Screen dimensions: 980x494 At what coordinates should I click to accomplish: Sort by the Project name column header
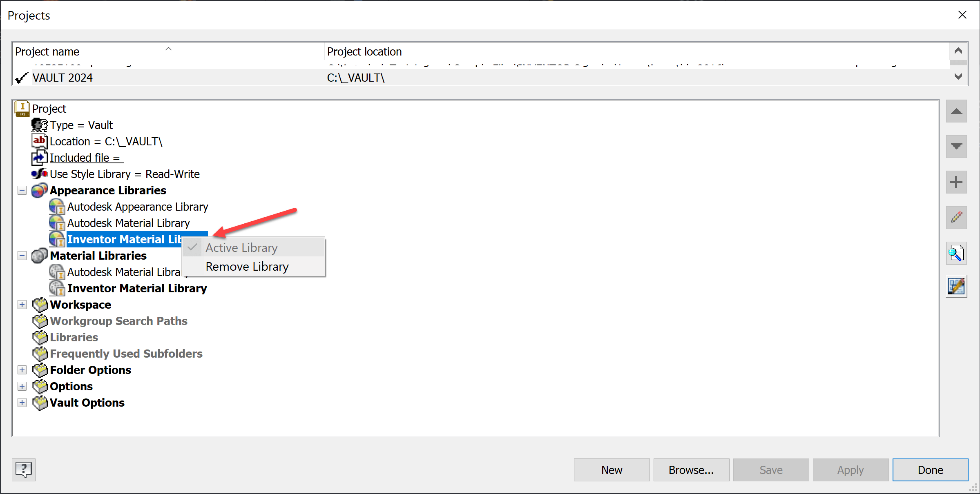(169, 52)
